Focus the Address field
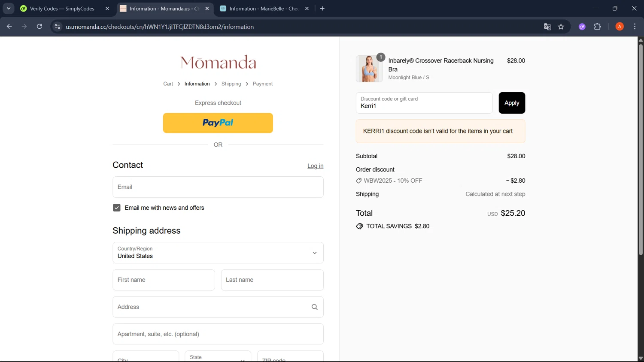 (x=218, y=307)
